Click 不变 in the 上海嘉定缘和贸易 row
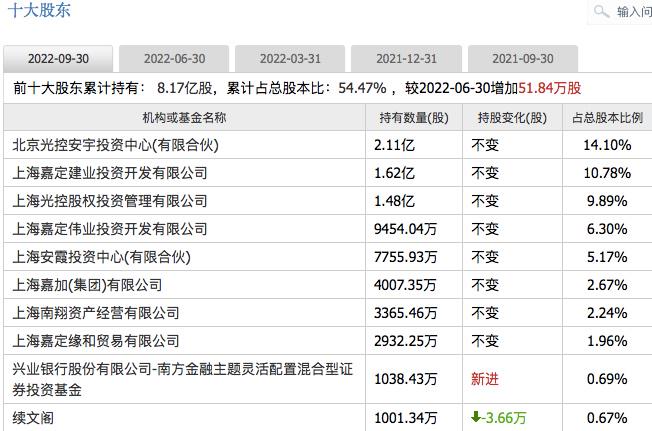Image resolution: width=652 pixels, height=431 pixels. coord(485,341)
